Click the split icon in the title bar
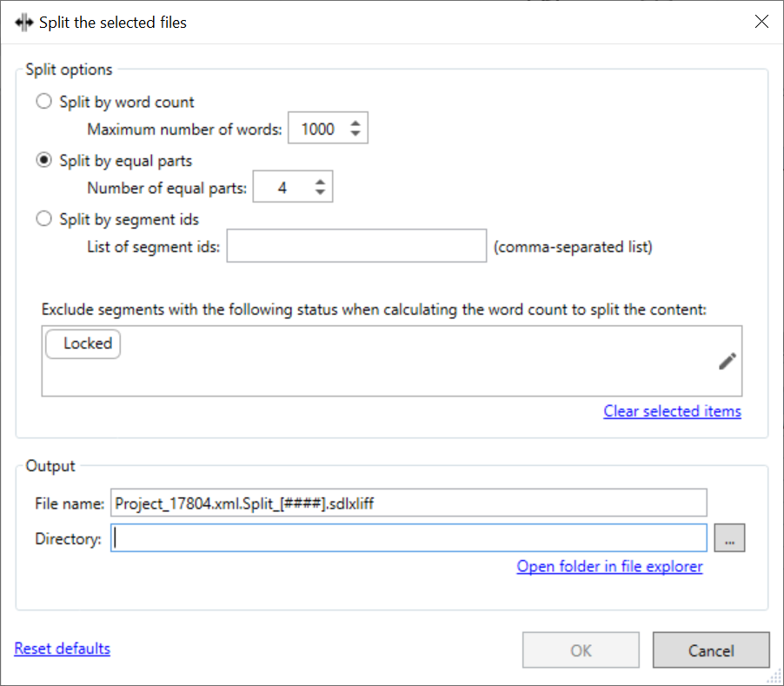The image size is (784, 686). [x=23, y=23]
